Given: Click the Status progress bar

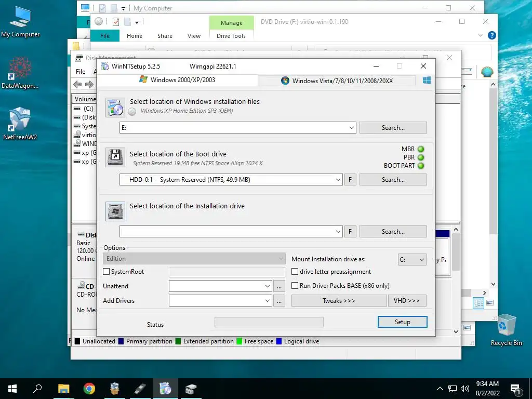Looking at the screenshot, I should [269, 322].
